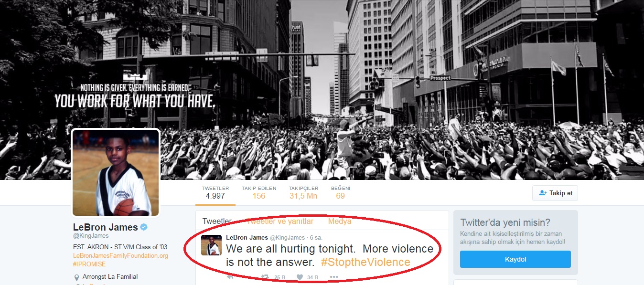Click the small avatar icon beside the tweet
The image size is (644, 285).
coord(211,245)
